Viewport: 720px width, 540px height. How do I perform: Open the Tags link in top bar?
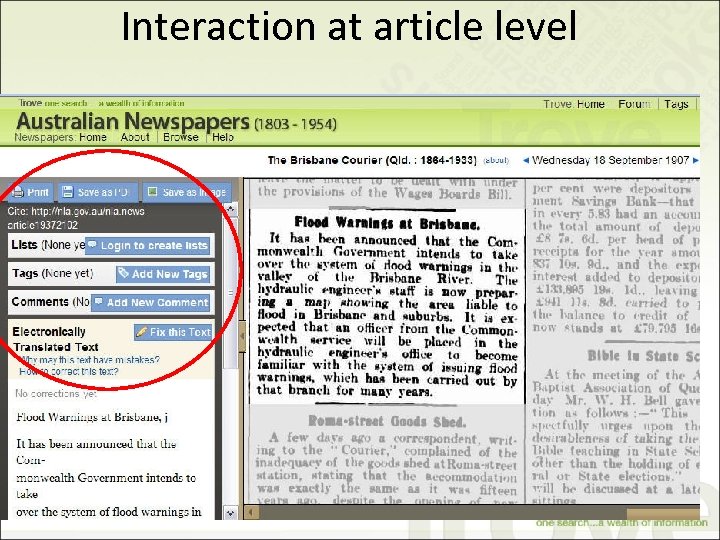pos(676,104)
